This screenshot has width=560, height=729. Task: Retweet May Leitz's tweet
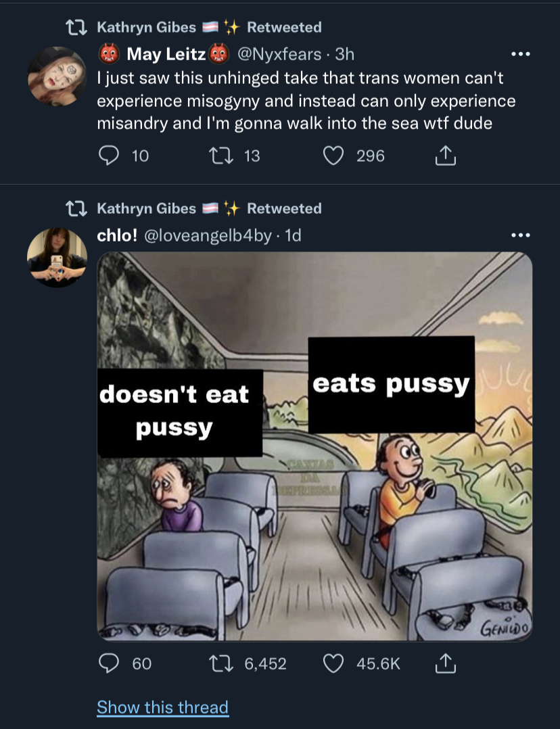pyautogui.click(x=220, y=156)
